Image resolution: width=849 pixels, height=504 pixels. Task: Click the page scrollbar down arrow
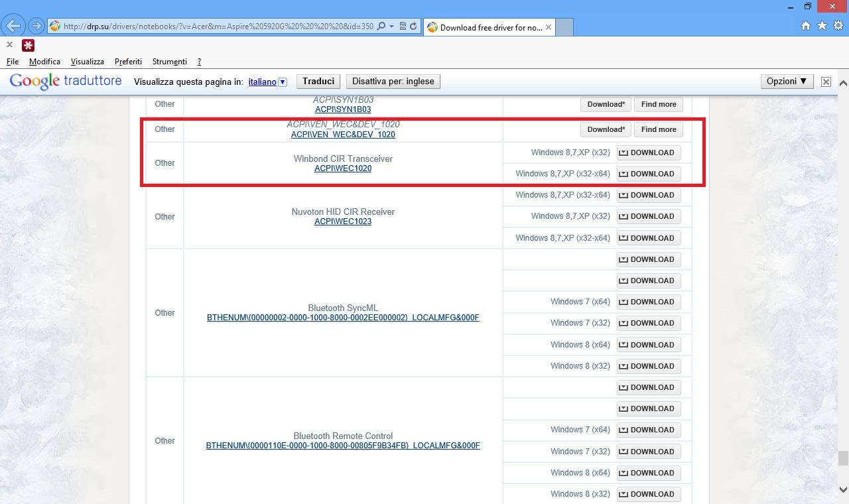coord(843,490)
